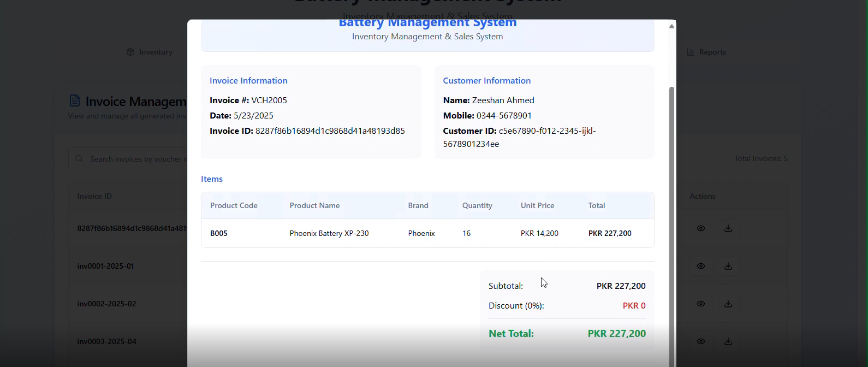Click the search magnifier icon
The width and height of the screenshot is (868, 367).
pyautogui.click(x=80, y=159)
